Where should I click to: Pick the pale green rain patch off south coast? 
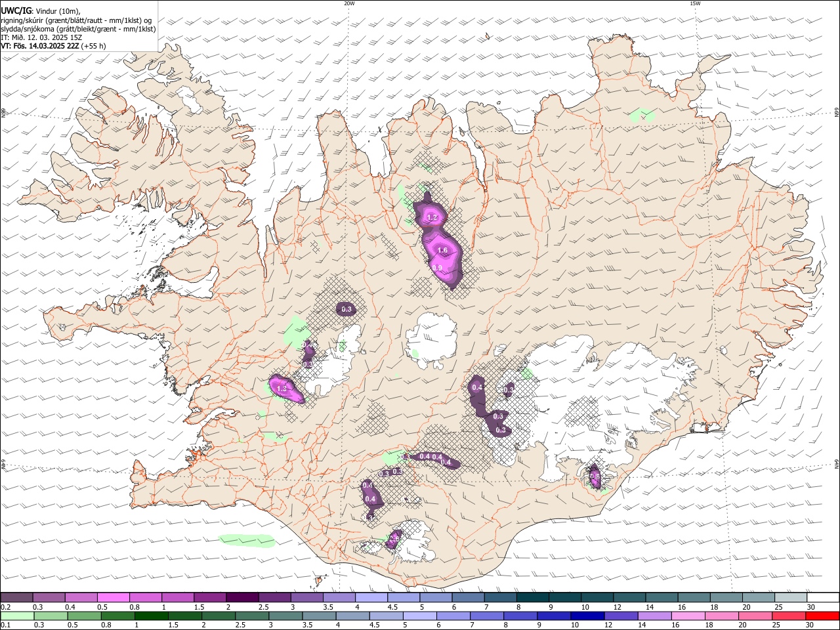click(x=247, y=540)
